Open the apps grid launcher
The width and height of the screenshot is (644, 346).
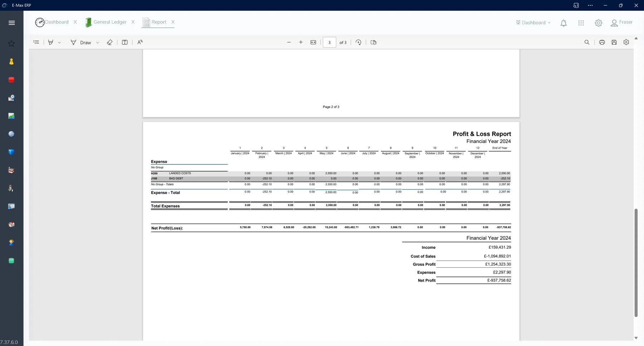click(581, 23)
